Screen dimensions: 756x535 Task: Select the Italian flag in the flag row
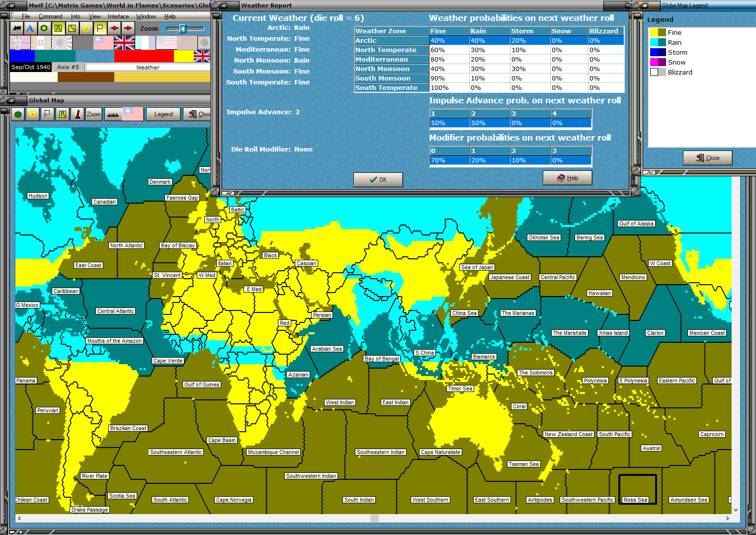pos(41,43)
